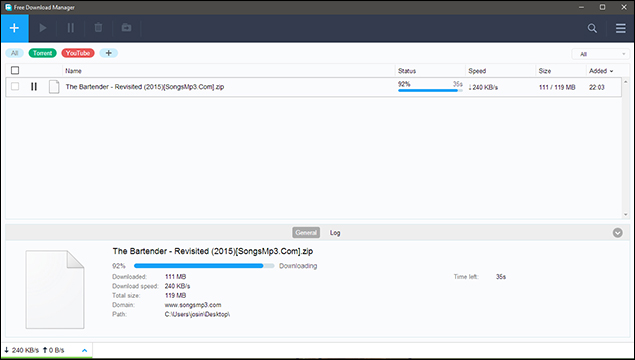Select the All tag filter

(15, 53)
